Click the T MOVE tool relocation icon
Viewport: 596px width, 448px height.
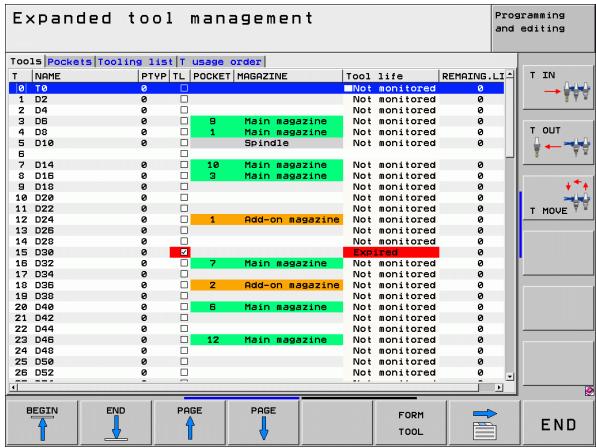tap(558, 197)
